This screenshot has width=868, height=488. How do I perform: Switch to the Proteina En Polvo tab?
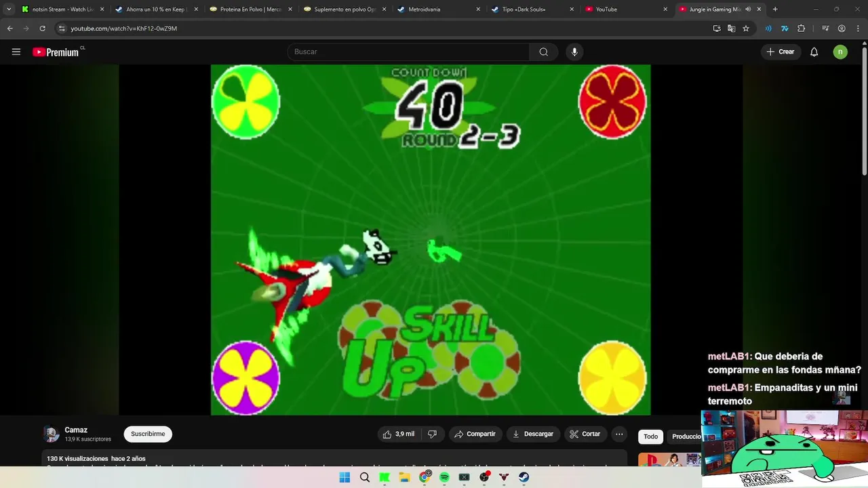point(251,9)
